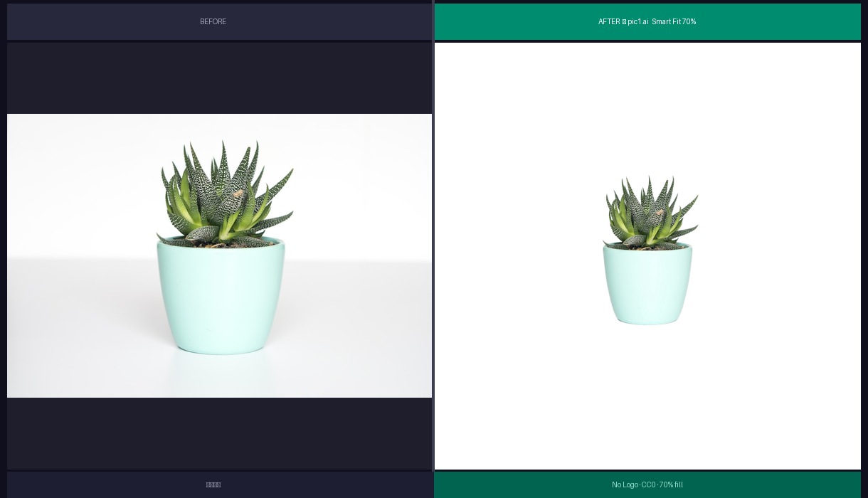Expand the bottom green status bar
Screen dimensions: 868x498
(x=647, y=484)
